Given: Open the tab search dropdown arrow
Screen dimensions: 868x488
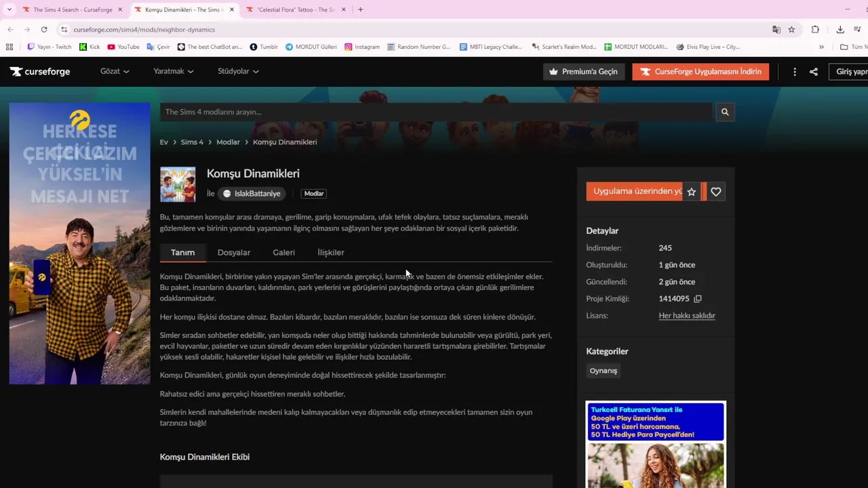Looking at the screenshot, I should [x=9, y=9].
